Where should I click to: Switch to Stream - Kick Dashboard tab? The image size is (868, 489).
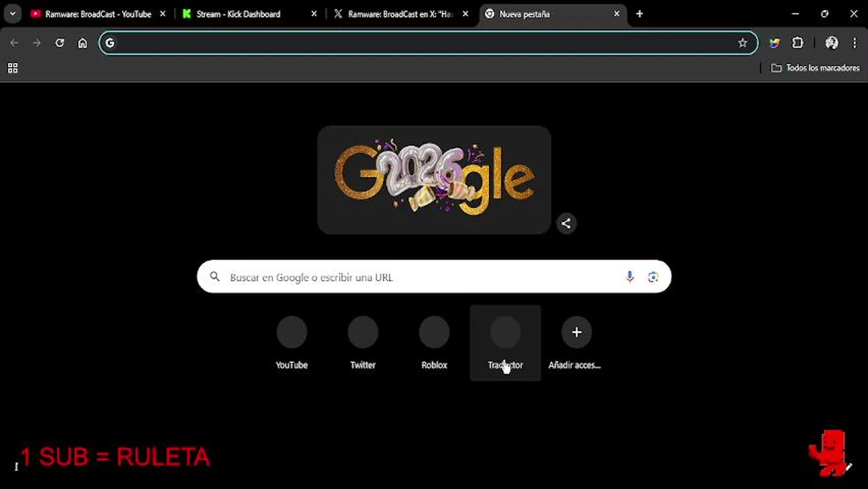point(249,14)
